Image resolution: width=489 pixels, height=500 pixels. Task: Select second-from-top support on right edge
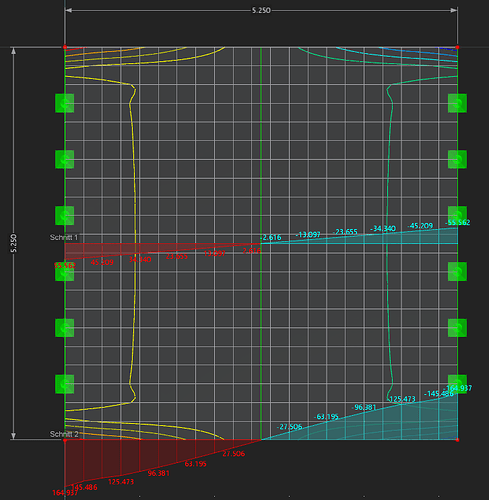(x=457, y=159)
